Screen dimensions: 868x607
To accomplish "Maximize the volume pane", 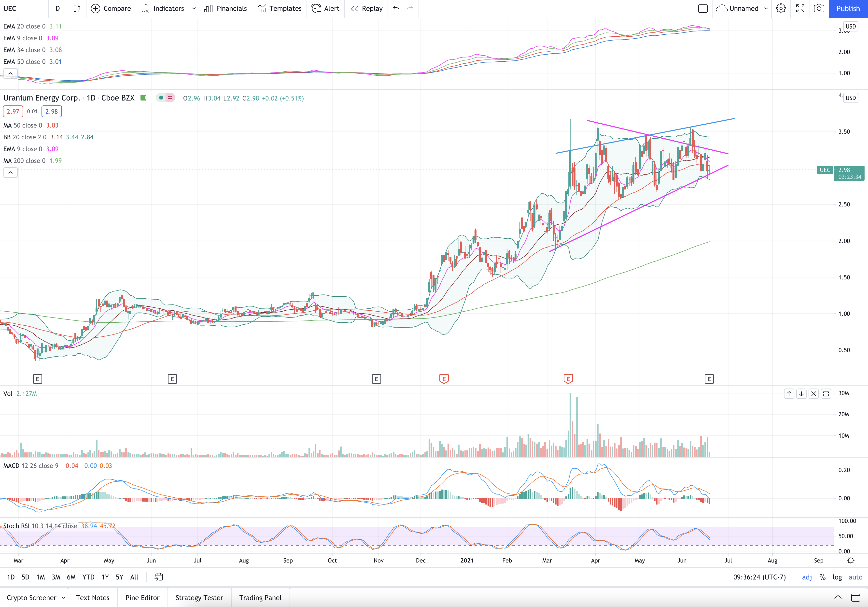I will (826, 394).
